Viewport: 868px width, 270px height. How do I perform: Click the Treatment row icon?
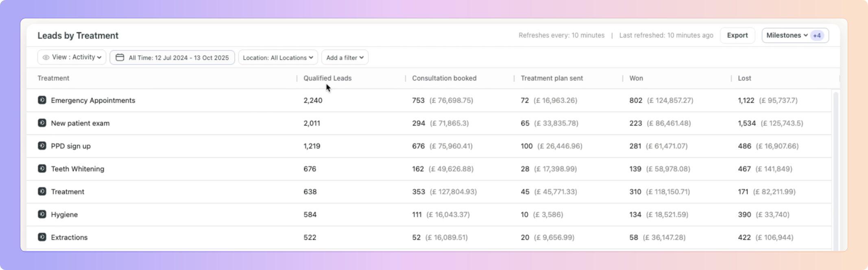click(x=42, y=191)
